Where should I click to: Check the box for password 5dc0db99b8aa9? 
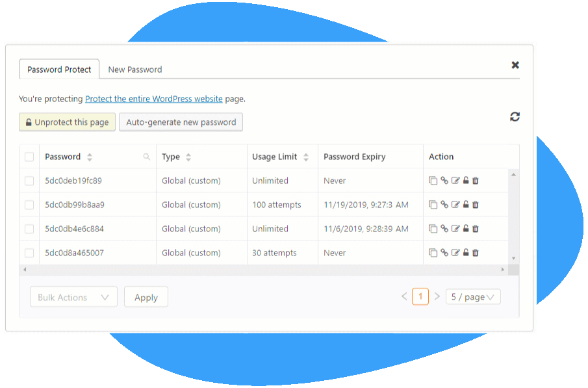pyautogui.click(x=29, y=205)
